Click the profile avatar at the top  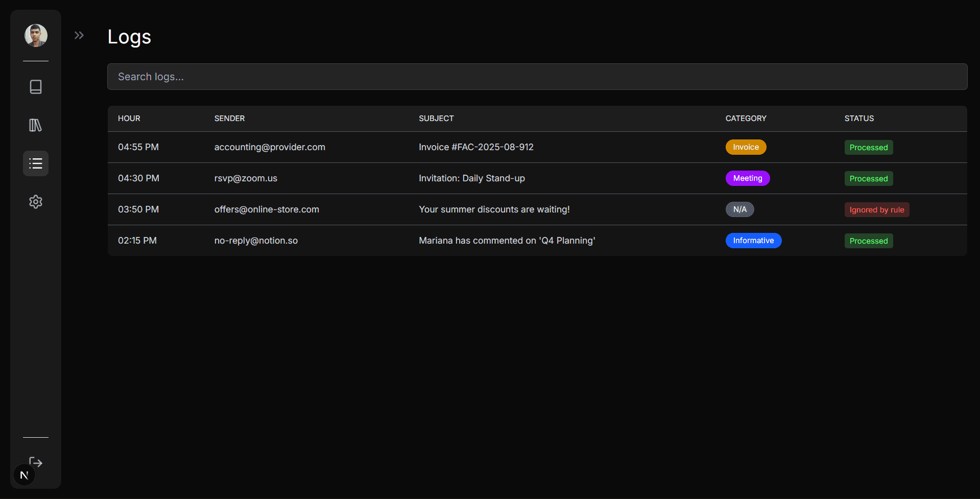(35, 35)
